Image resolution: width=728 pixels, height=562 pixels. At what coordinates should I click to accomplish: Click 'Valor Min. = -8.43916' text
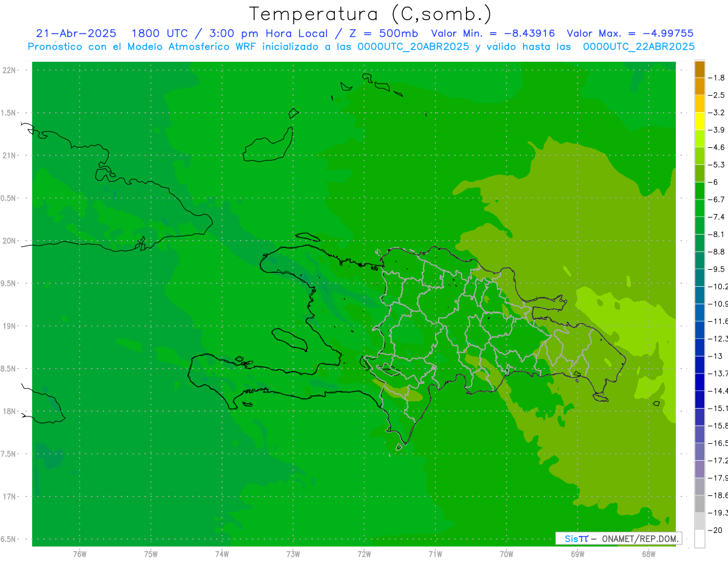[x=493, y=33]
